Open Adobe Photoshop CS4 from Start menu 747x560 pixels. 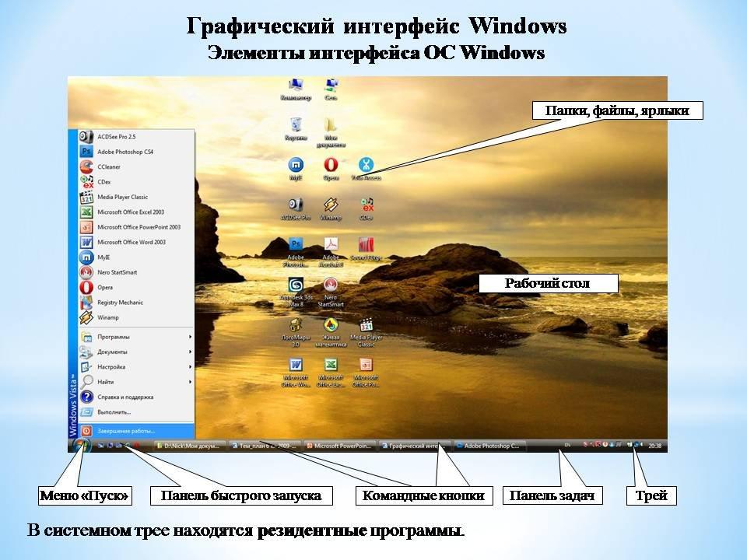[124, 152]
